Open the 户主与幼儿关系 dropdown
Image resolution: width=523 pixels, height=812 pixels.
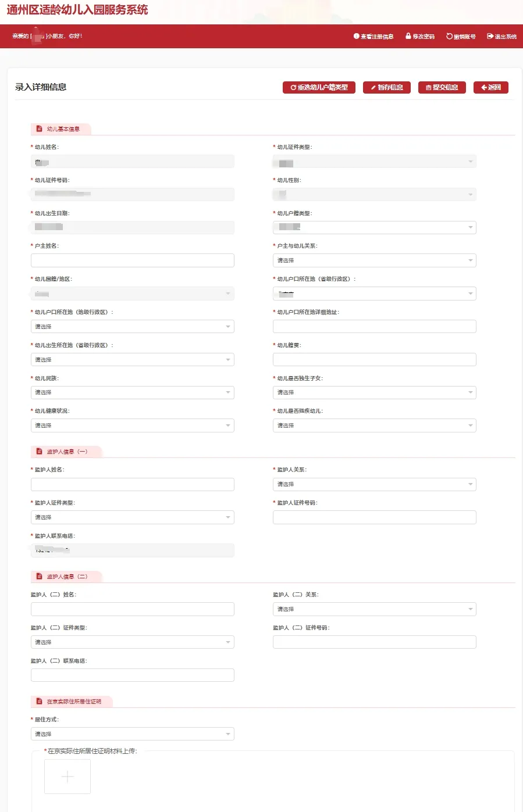(x=375, y=260)
